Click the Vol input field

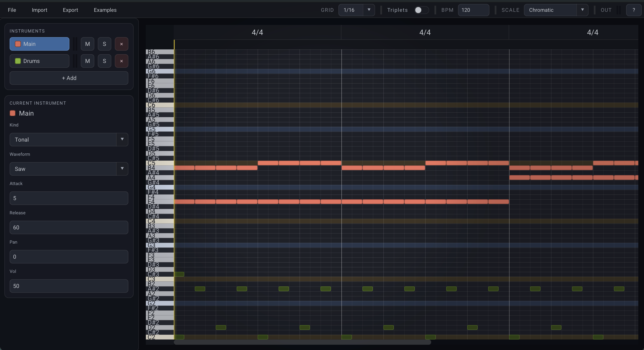(x=69, y=286)
